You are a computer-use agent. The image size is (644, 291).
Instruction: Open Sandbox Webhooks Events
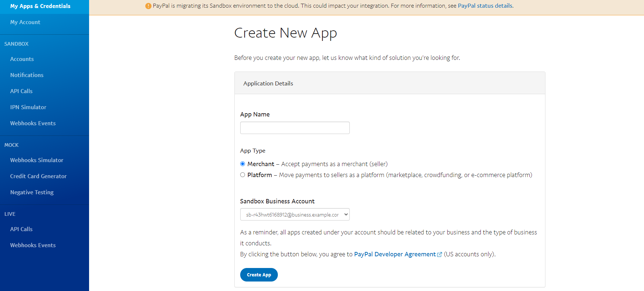[x=33, y=123]
